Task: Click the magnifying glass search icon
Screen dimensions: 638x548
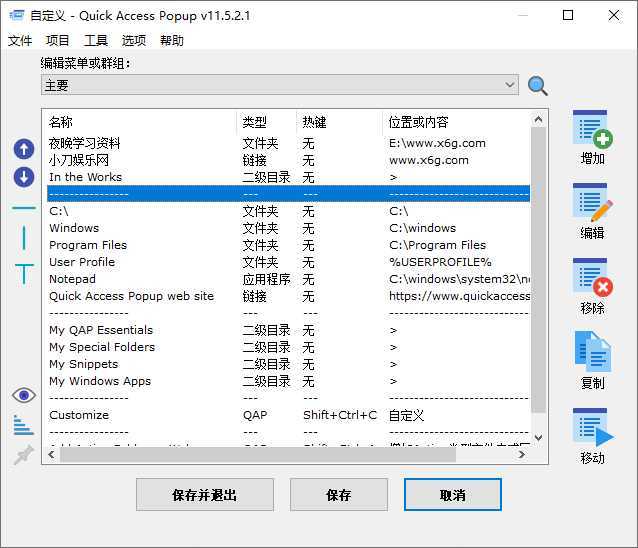Action: [x=538, y=86]
